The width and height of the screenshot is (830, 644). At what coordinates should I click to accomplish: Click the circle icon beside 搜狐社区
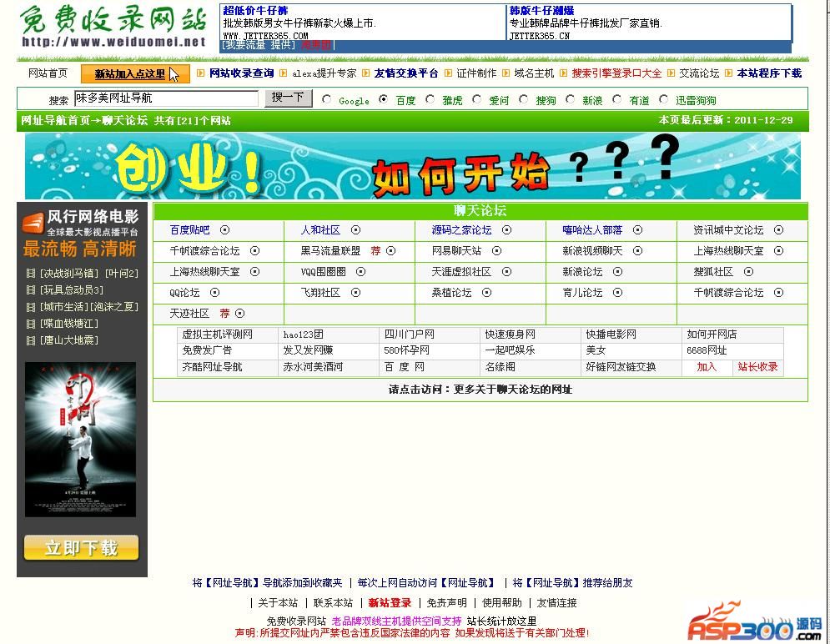748,272
